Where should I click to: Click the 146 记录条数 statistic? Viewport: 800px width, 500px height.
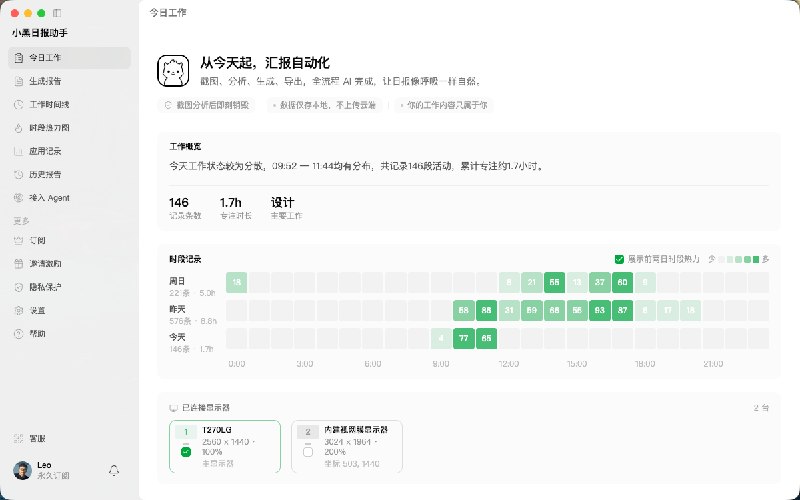(185, 208)
